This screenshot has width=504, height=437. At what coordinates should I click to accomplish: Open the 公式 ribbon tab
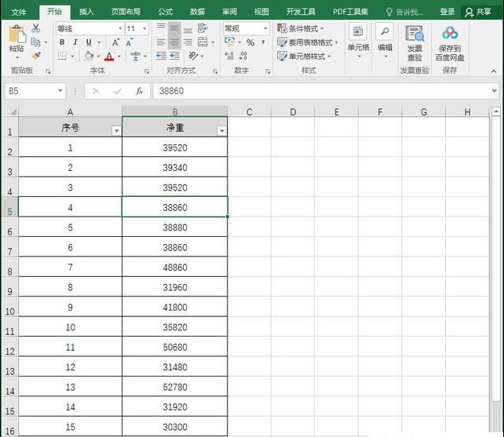point(166,12)
